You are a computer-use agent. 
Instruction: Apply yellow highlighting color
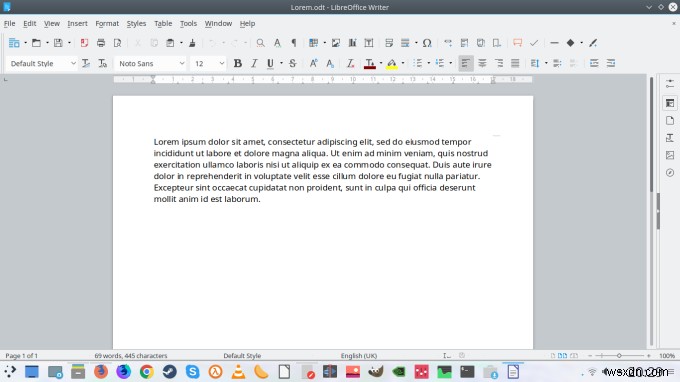click(392, 64)
